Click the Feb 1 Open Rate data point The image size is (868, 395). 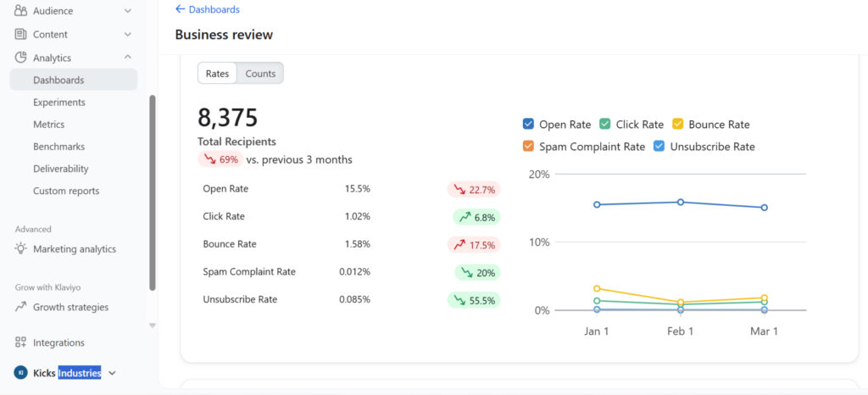(x=681, y=202)
